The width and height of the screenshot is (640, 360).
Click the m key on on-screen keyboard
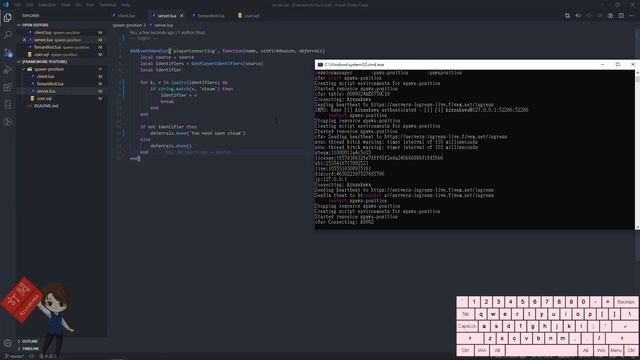click(x=563, y=338)
